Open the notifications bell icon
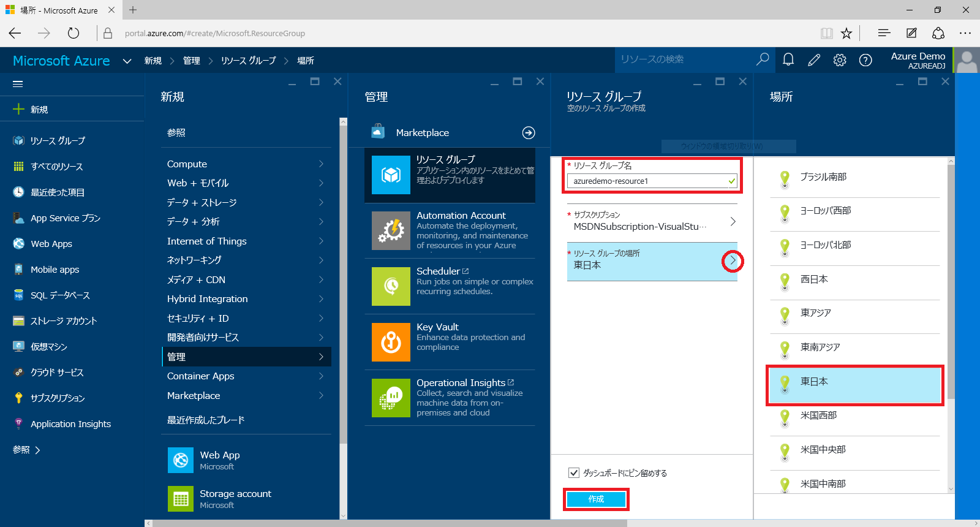Image resolution: width=980 pixels, height=527 pixels. point(788,59)
